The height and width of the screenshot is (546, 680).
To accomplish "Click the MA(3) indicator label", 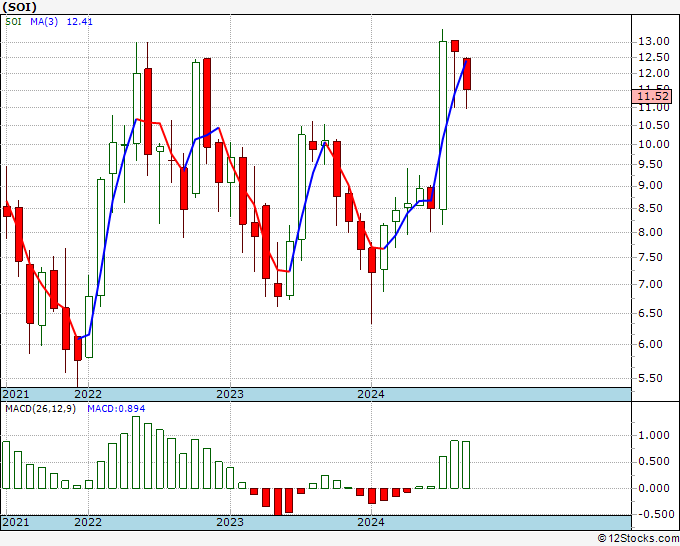I will pyautogui.click(x=44, y=22).
